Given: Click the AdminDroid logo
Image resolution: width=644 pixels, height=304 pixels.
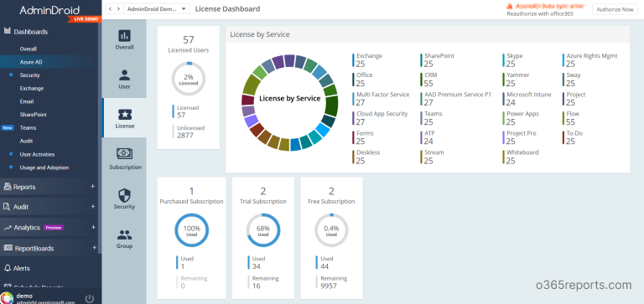Looking at the screenshot, I should point(49,11).
